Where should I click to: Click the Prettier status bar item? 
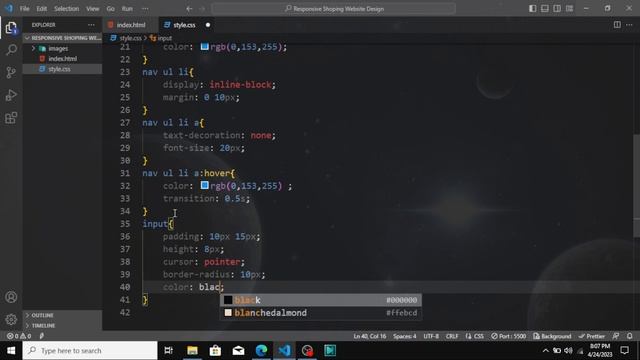591,336
